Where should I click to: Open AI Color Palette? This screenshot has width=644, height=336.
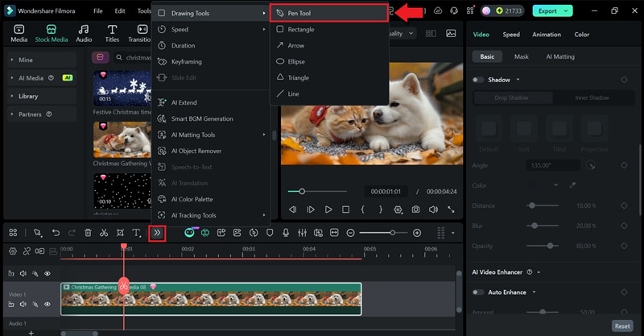[211, 199]
